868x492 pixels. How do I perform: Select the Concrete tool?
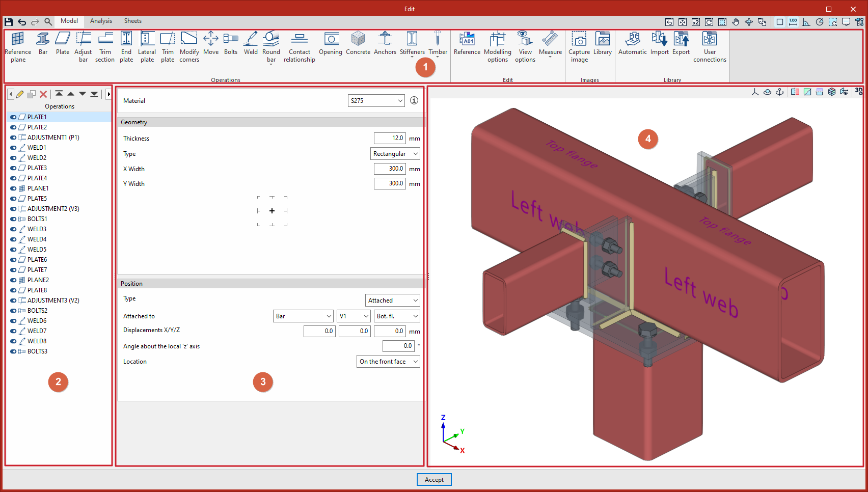(x=358, y=43)
